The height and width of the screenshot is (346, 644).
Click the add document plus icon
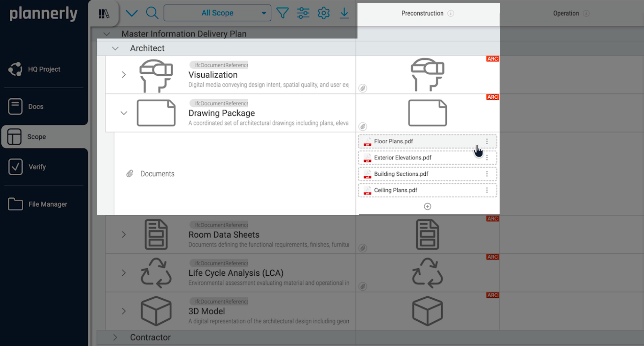click(x=427, y=206)
